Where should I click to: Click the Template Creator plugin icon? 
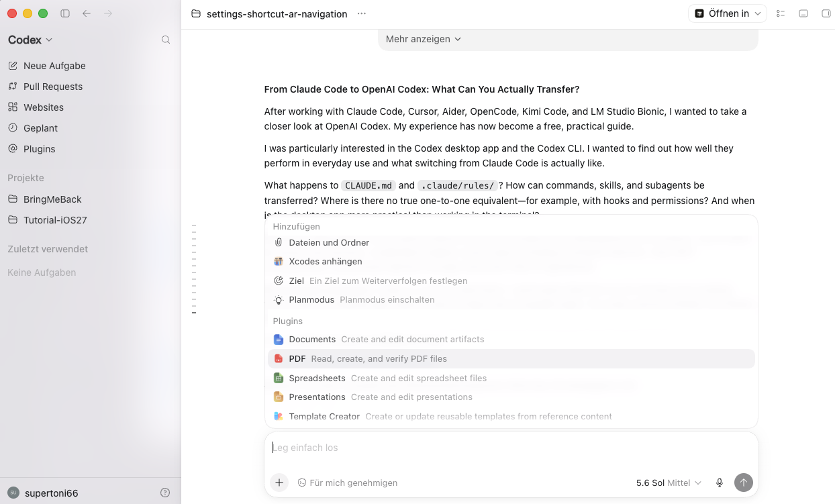(x=279, y=417)
